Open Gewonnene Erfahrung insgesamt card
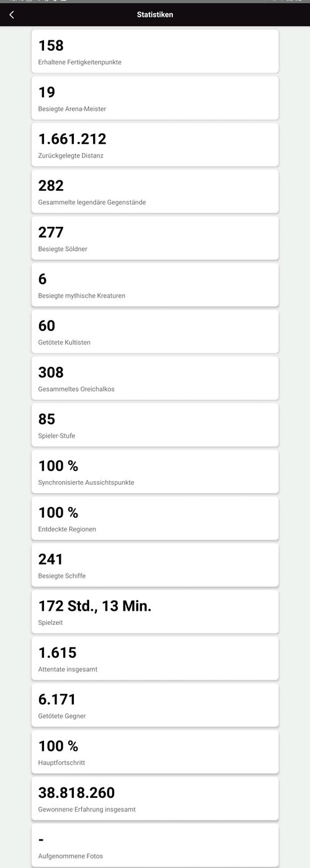 tap(155, 799)
